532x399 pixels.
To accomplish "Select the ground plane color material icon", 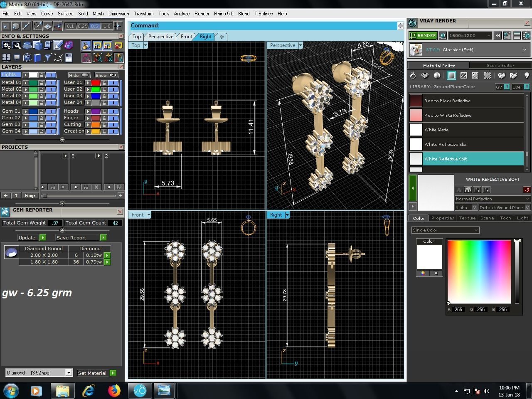I will 451,75.
